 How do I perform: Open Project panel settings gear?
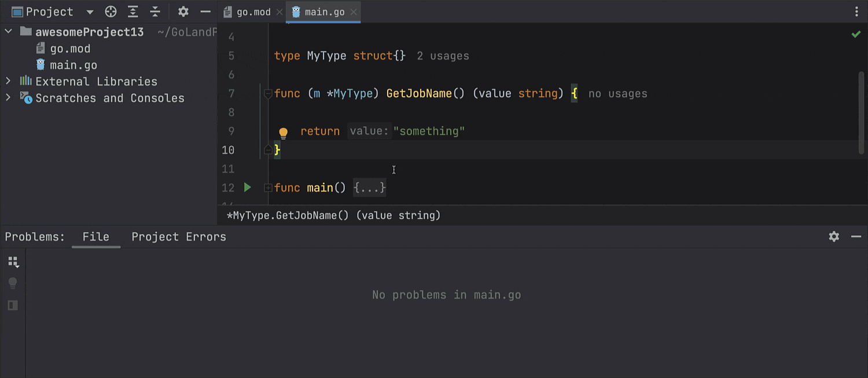pyautogui.click(x=183, y=12)
